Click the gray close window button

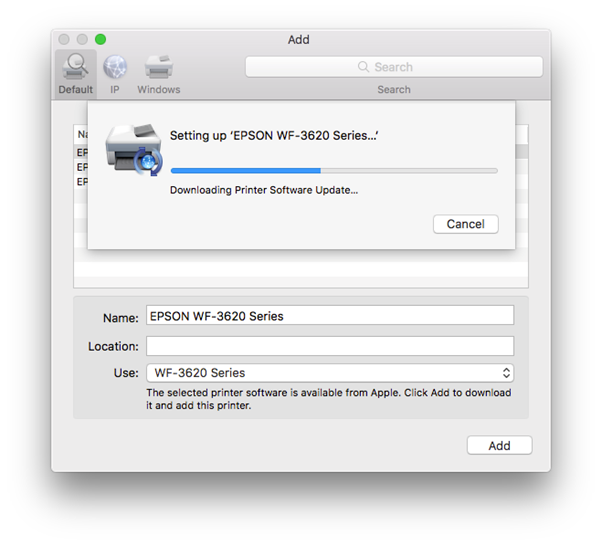[x=65, y=39]
